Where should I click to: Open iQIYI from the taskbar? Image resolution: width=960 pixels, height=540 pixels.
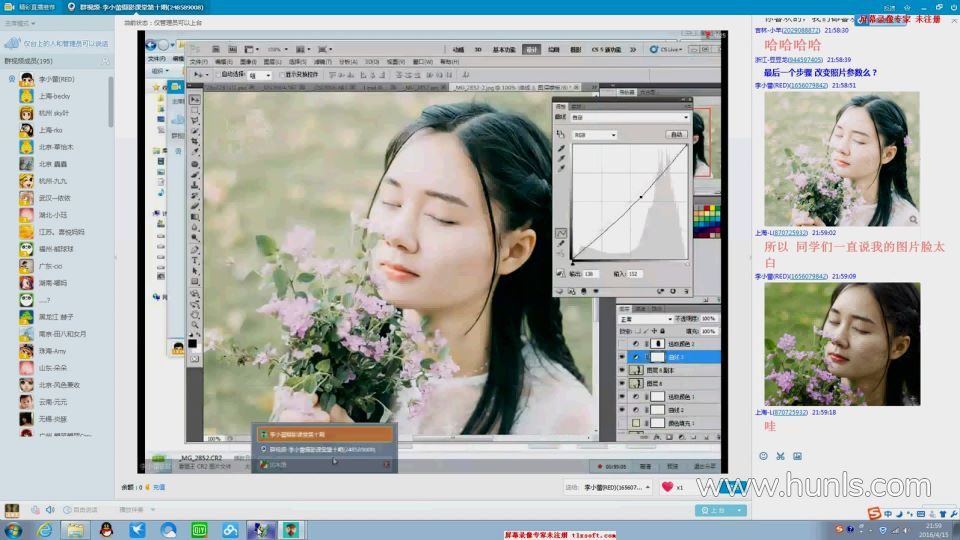[199, 530]
